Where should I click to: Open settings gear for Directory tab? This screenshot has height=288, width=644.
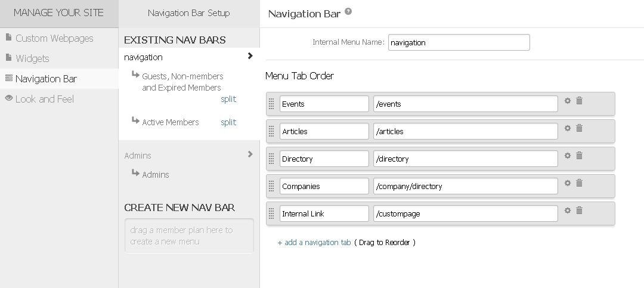[x=568, y=156]
